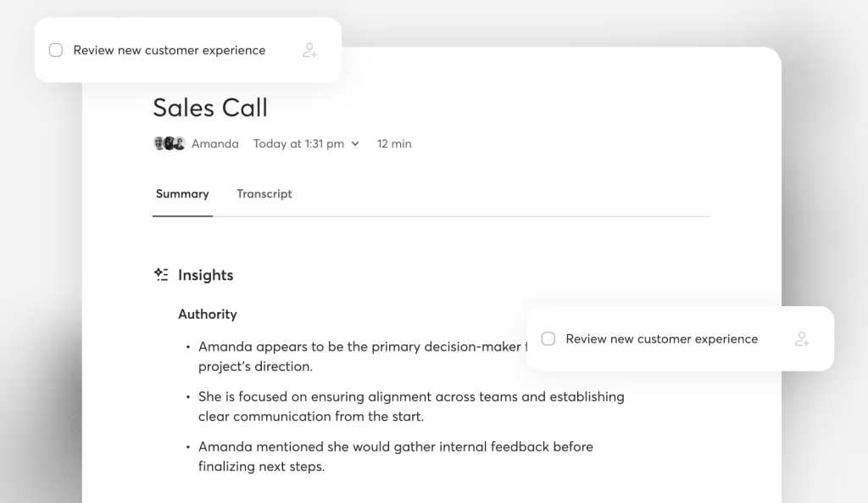Open the 'Today at 1:31 pm' date dropdown
868x503 pixels.
301,143
